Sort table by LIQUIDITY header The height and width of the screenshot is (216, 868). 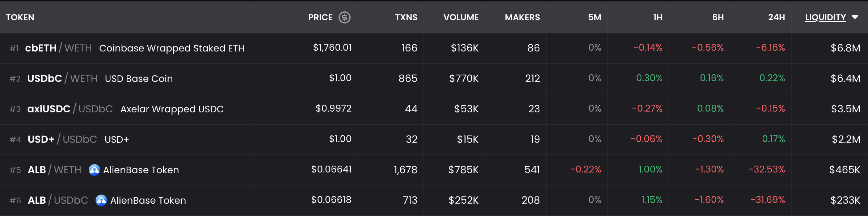[x=825, y=17]
